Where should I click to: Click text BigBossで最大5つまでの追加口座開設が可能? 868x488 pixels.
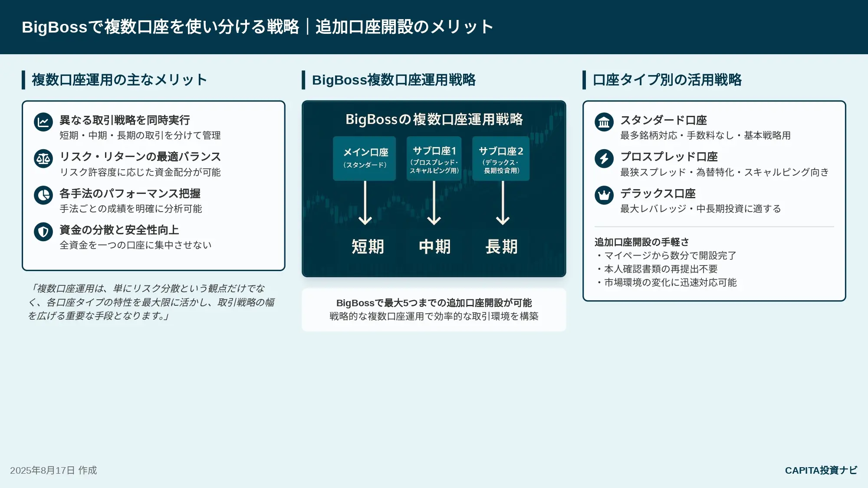point(434,303)
